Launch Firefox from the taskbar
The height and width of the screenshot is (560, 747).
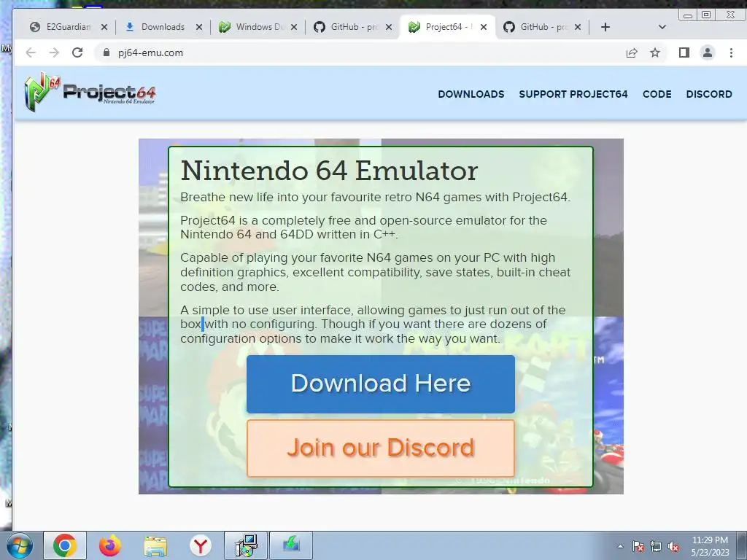[x=110, y=545]
